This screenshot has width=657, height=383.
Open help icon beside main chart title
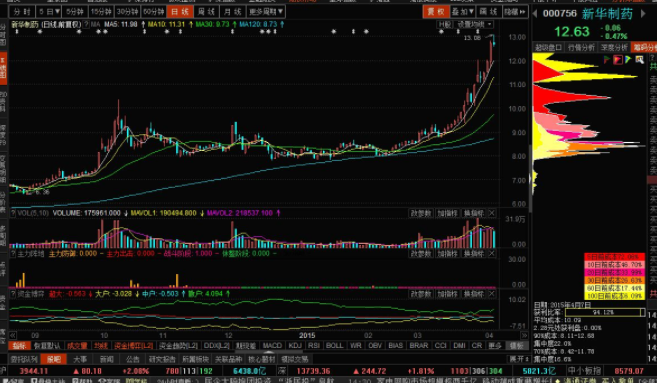click(x=86, y=24)
